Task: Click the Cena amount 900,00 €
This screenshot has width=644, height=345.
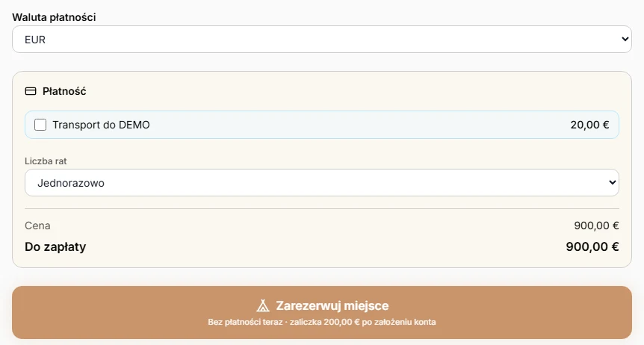Action: [596, 226]
